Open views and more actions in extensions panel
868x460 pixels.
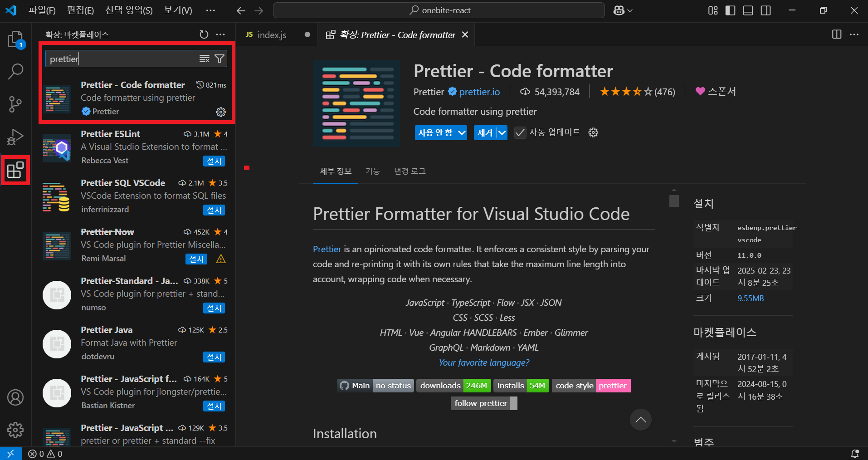[x=220, y=34]
